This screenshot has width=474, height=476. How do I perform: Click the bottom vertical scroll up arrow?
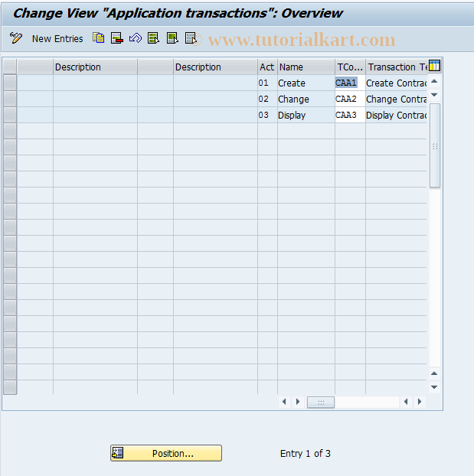coord(434,373)
